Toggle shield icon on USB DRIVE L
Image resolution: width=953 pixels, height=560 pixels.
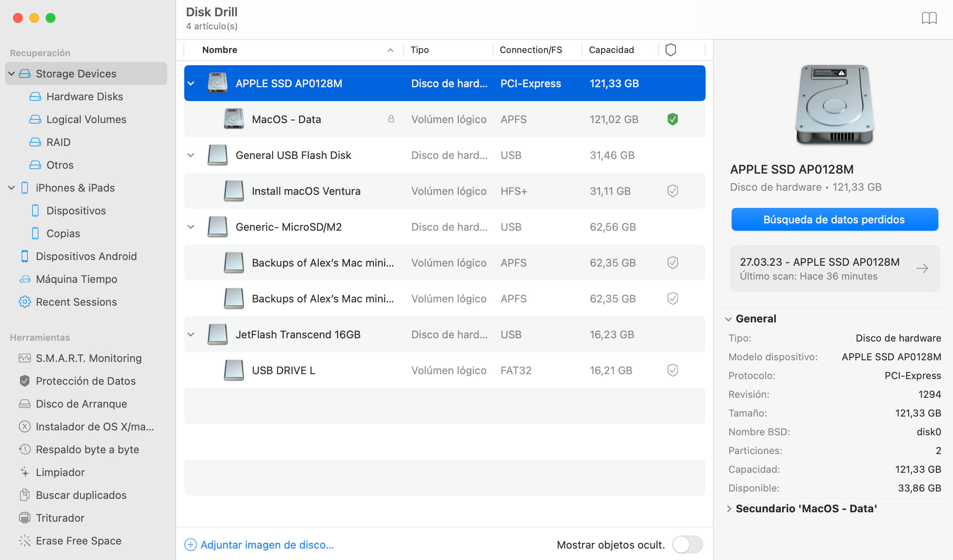[x=672, y=370]
